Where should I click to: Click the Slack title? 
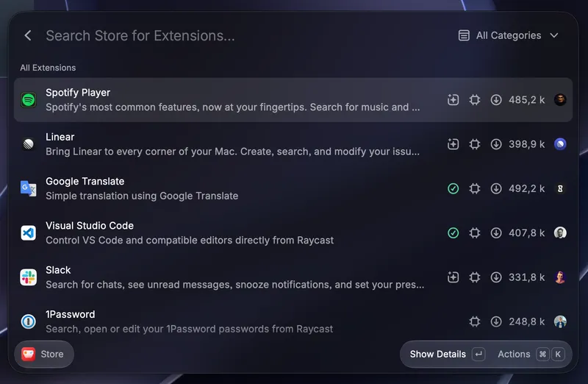58,270
